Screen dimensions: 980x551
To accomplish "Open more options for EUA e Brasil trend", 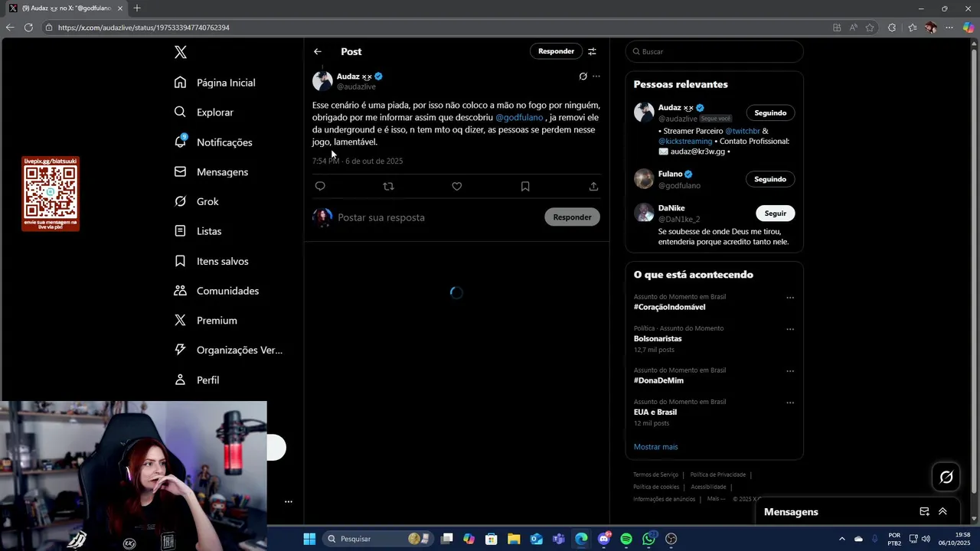I will (790, 403).
